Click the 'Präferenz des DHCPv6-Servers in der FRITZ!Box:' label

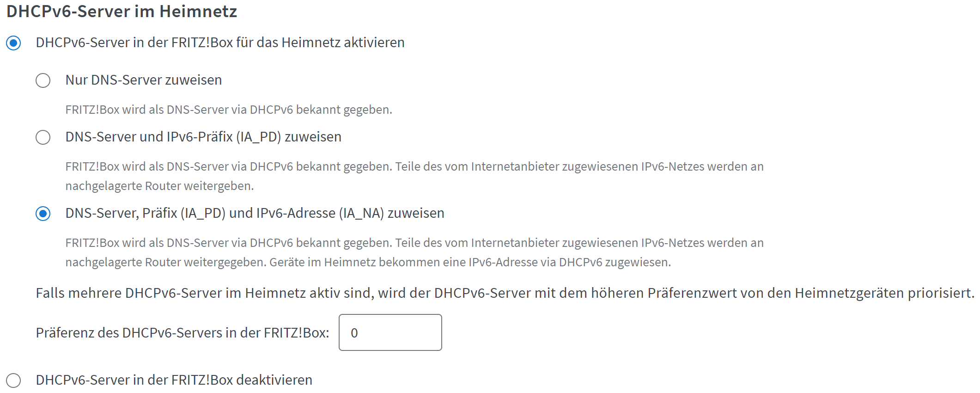point(183,333)
